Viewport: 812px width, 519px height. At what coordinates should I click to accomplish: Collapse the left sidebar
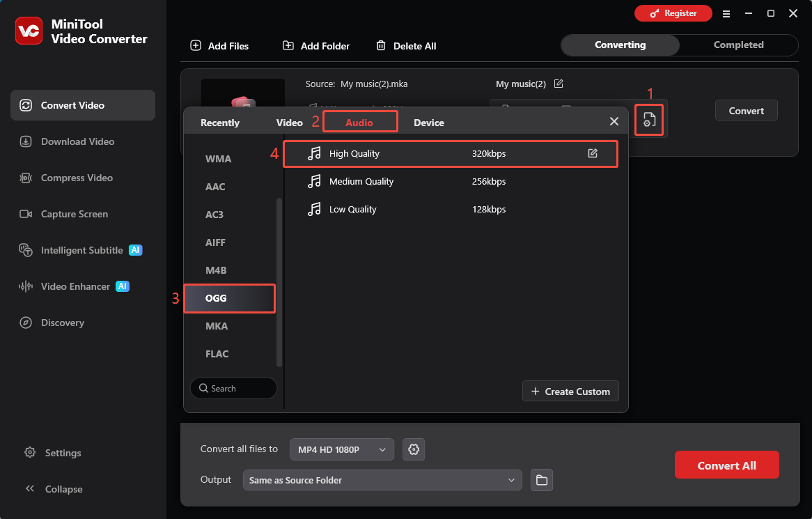pyautogui.click(x=54, y=489)
